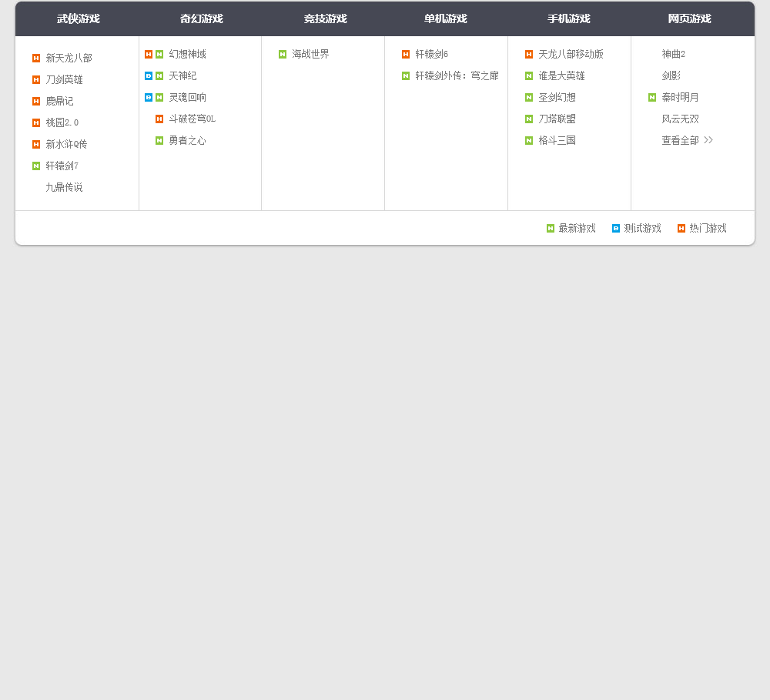
Task: Click the hot icon beside 天龙八部移动版
Action: pyautogui.click(x=529, y=54)
